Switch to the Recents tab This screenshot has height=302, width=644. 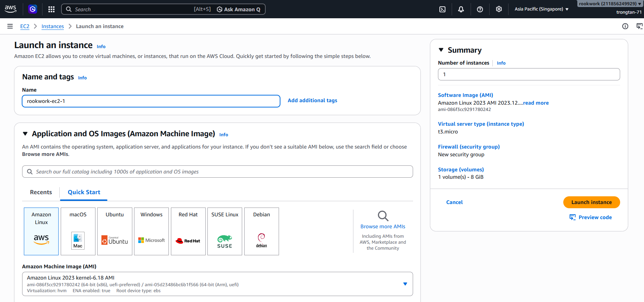tap(41, 192)
